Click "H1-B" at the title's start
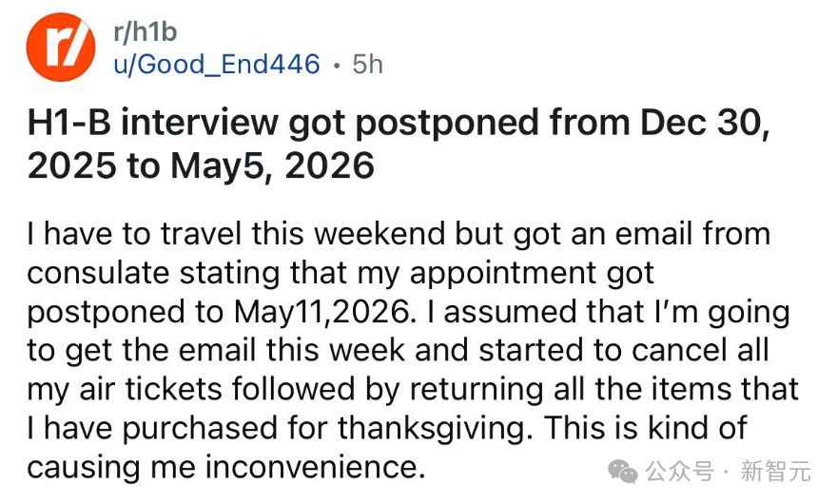 (x=69, y=123)
